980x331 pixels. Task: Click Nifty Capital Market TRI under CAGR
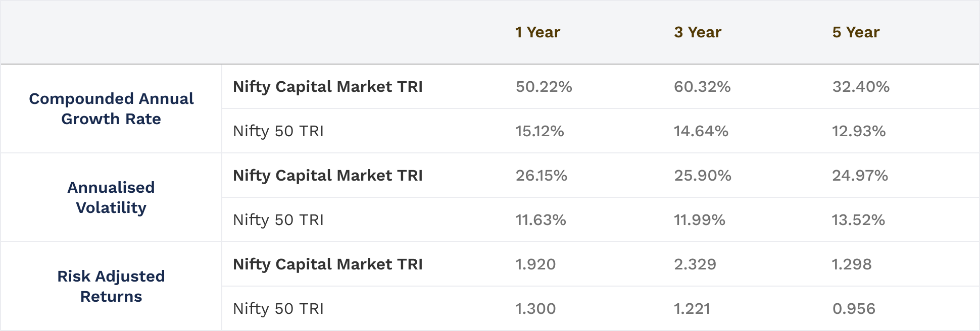(327, 87)
